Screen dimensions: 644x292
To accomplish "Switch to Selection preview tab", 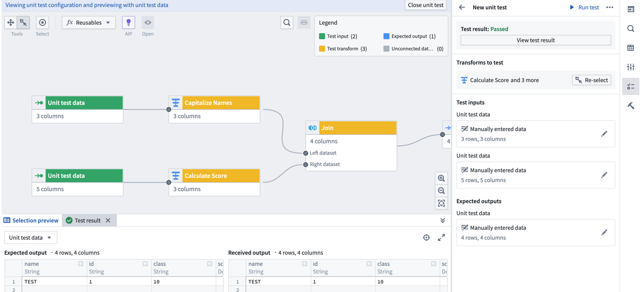I will tap(31, 220).
